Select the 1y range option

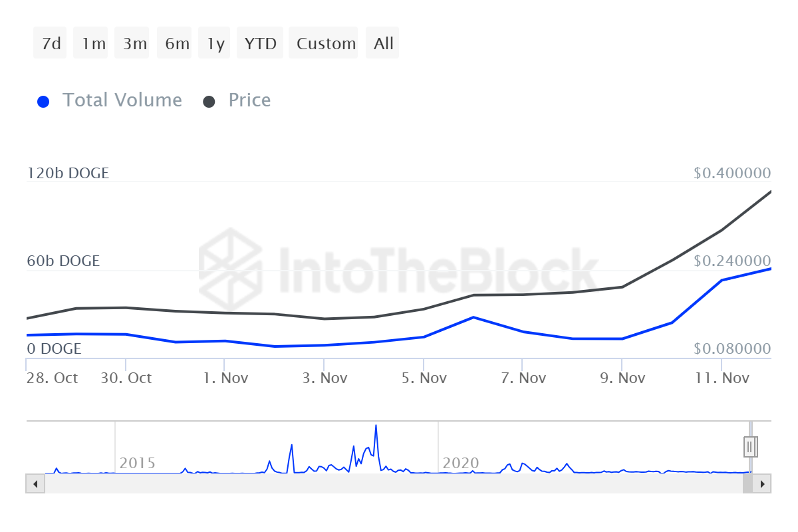coord(215,44)
